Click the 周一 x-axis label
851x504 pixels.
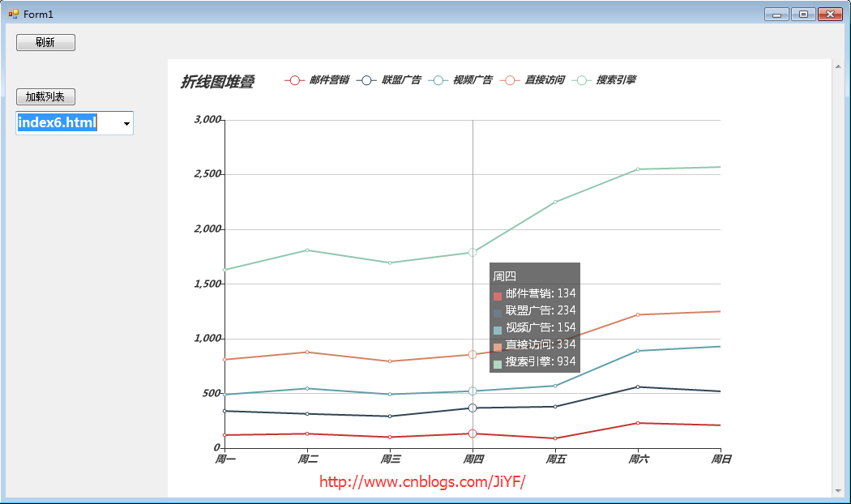225,459
